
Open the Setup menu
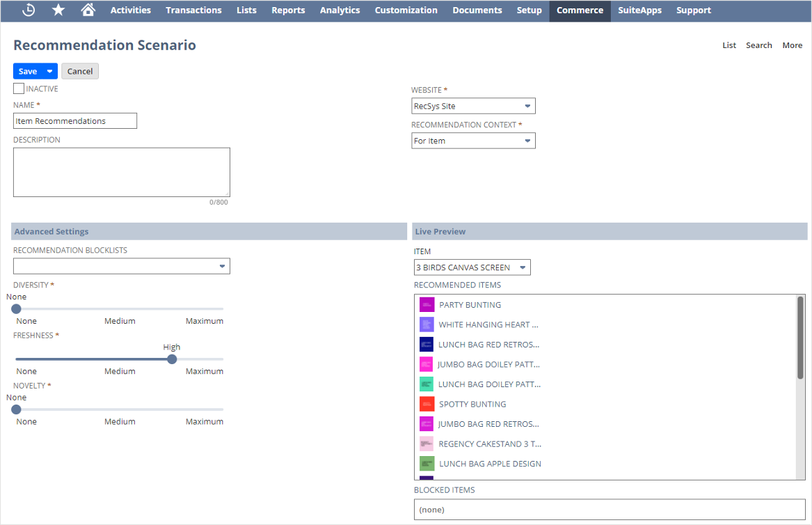(530, 10)
